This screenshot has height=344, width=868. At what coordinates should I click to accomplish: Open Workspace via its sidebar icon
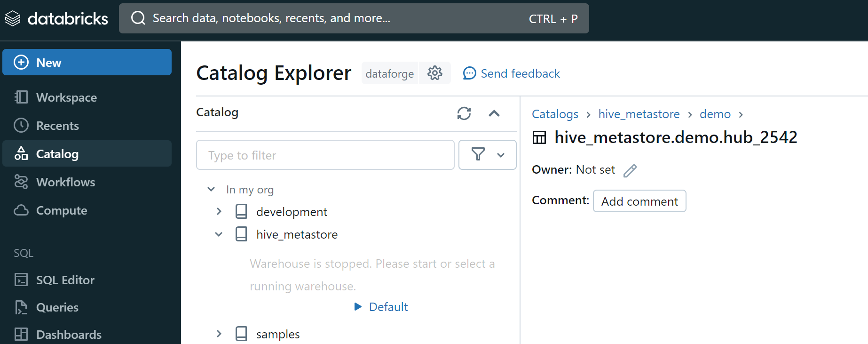[21, 97]
